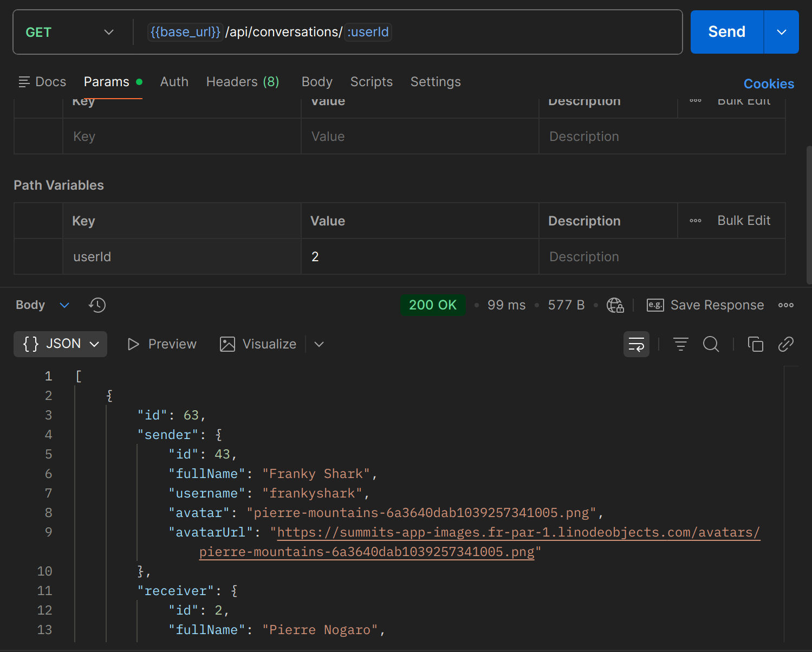
Task: Click the userId Description field
Action: pyautogui.click(x=662, y=257)
